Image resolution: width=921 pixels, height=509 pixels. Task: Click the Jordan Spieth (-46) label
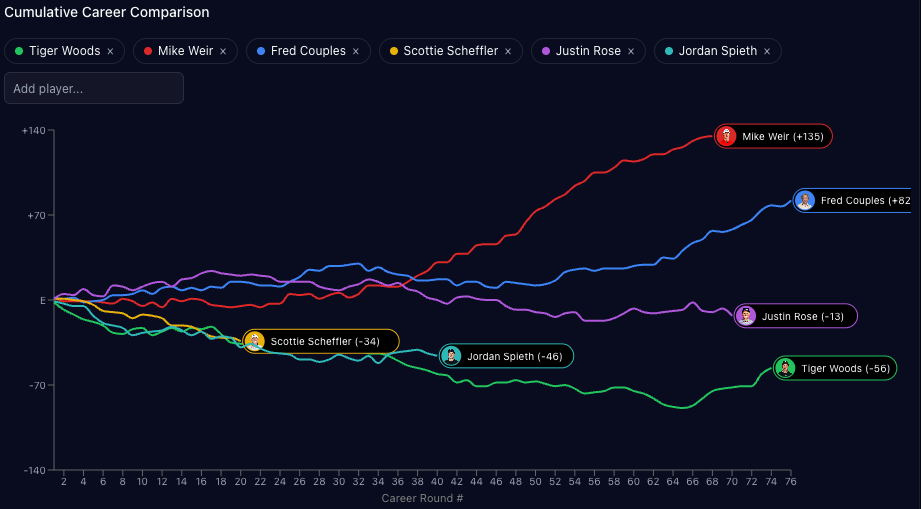[x=514, y=356]
